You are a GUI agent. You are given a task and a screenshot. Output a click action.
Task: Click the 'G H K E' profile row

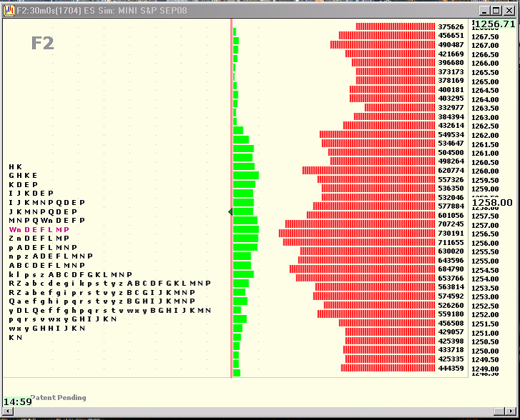pyautogui.click(x=23, y=176)
